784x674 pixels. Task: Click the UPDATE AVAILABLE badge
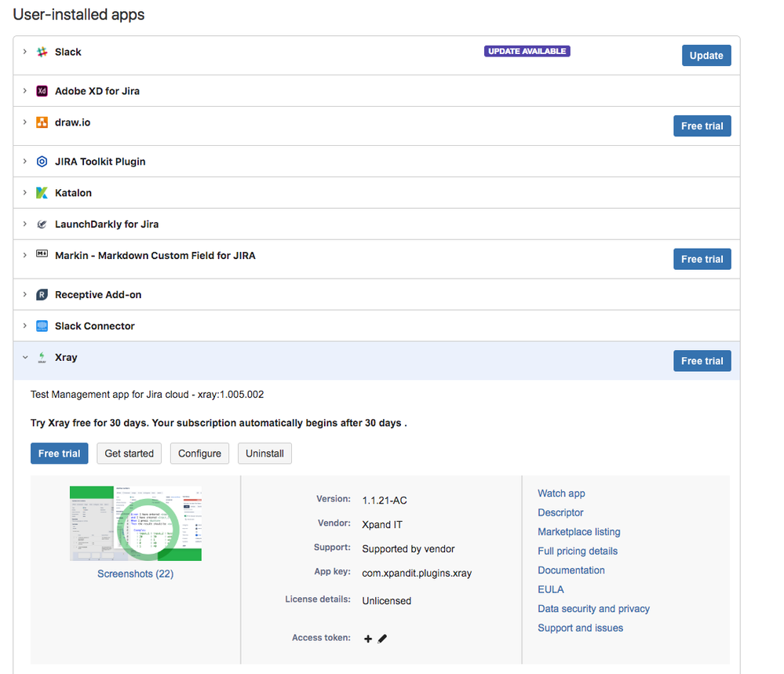click(x=527, y=51)
